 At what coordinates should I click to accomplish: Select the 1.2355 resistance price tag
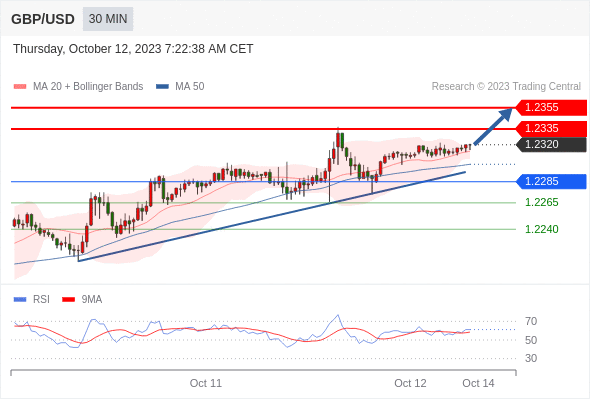pyautogui.click(x=551, y=108)
